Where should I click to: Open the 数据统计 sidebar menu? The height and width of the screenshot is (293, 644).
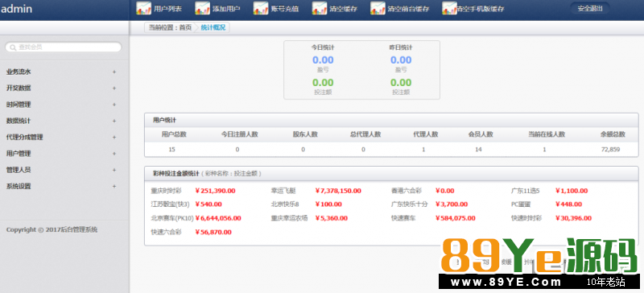19,122
